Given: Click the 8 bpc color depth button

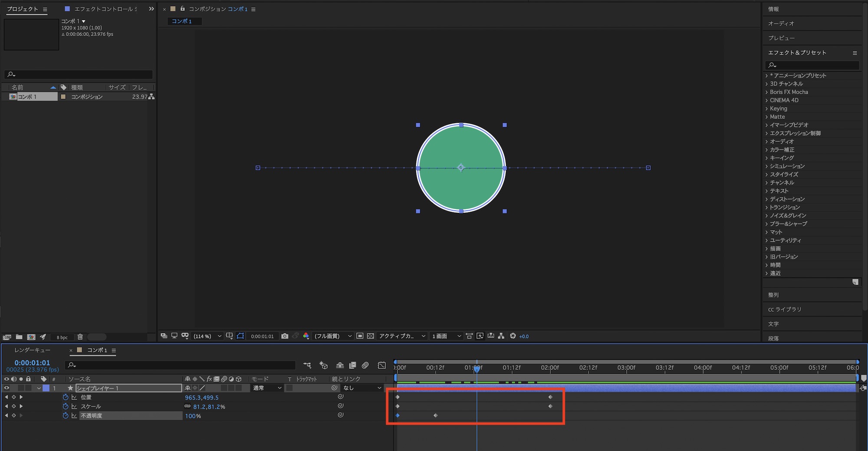Looking at the screenshot, I should click(x=62, y=337).
